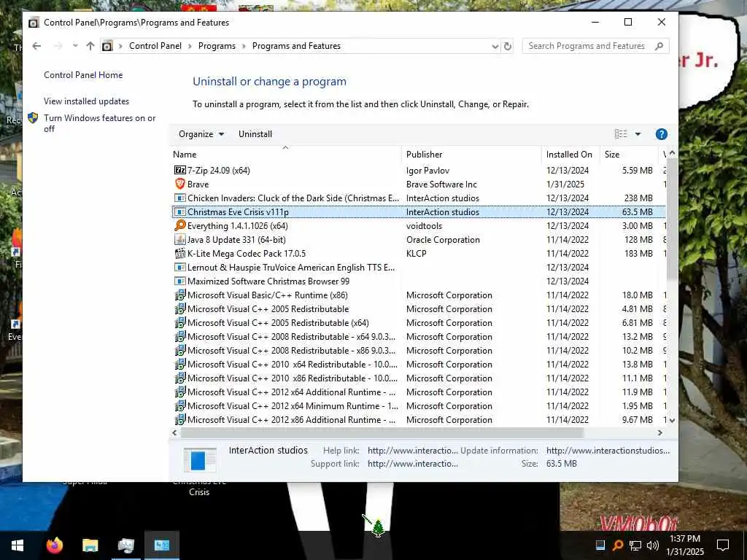
Task: Select Microsoft Visual C++ 2005 Redistributable (x64)
Action: point(419,323)
